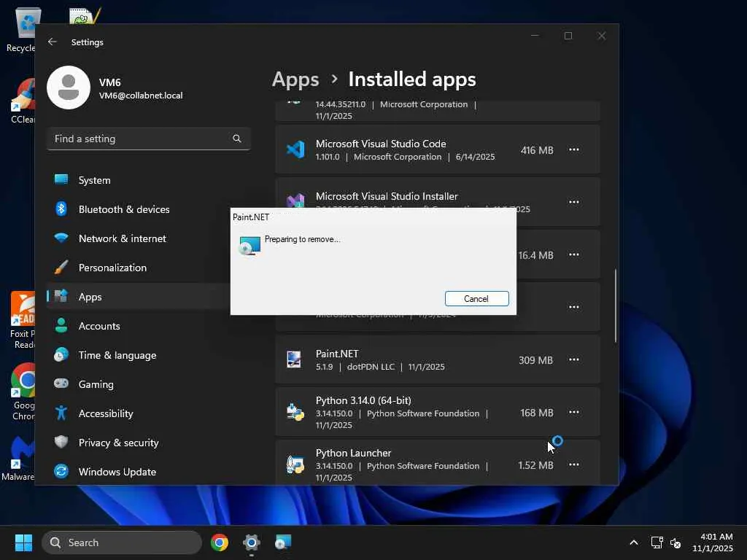Go back using the Settings arrow

(x=53, y=42)
